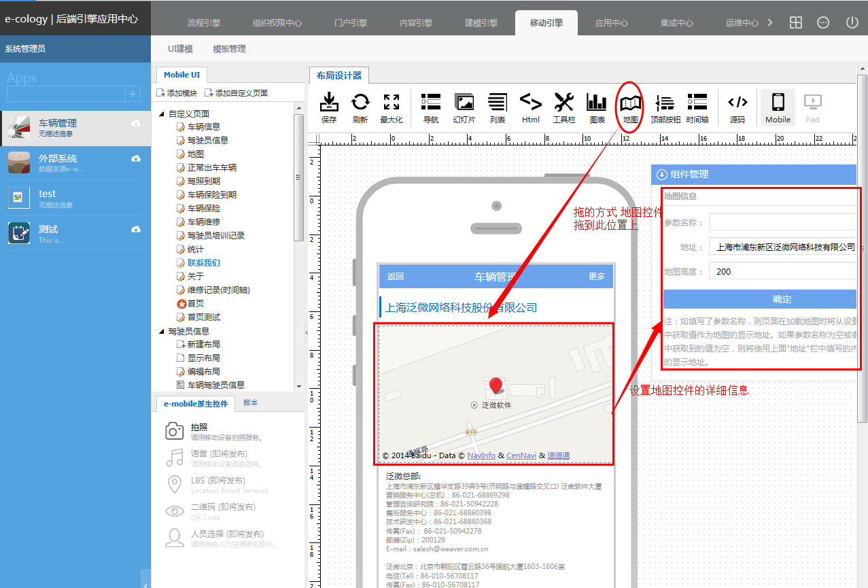Click the power logout icon
This screenshot has width=868, height=588.
pyautogui.click(x=852, y=22)
